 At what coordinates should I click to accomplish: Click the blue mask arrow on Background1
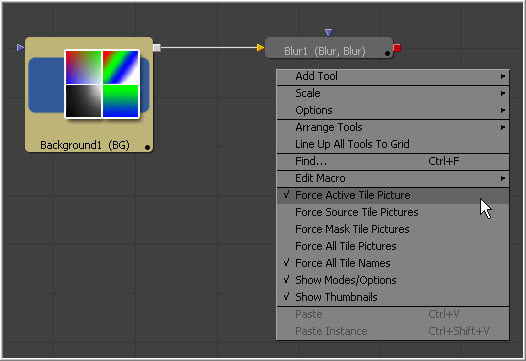point(20,48)
